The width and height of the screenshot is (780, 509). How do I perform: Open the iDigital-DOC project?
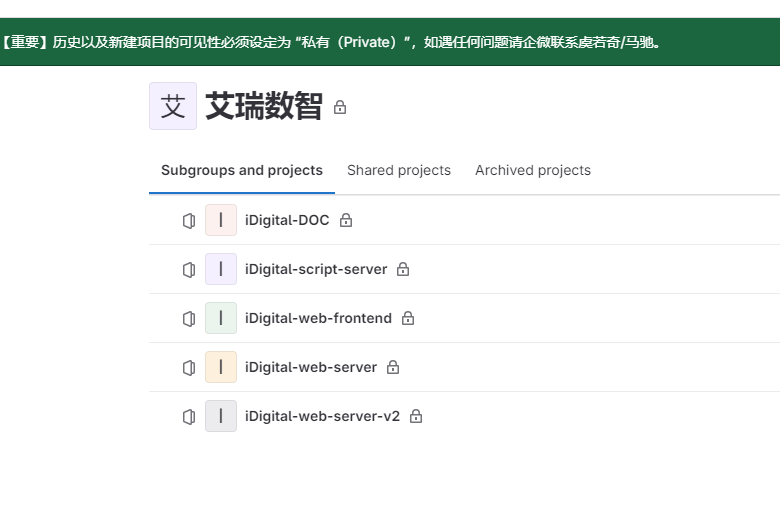287,220
